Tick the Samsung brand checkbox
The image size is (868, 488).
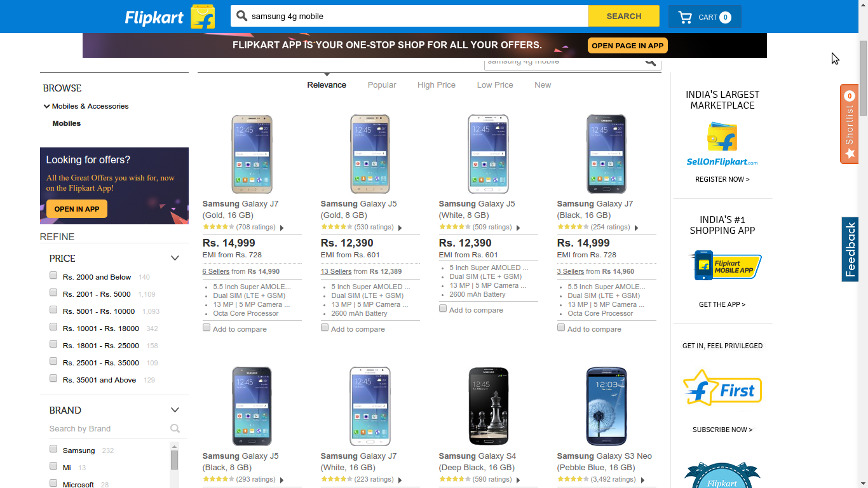point(53,449)
